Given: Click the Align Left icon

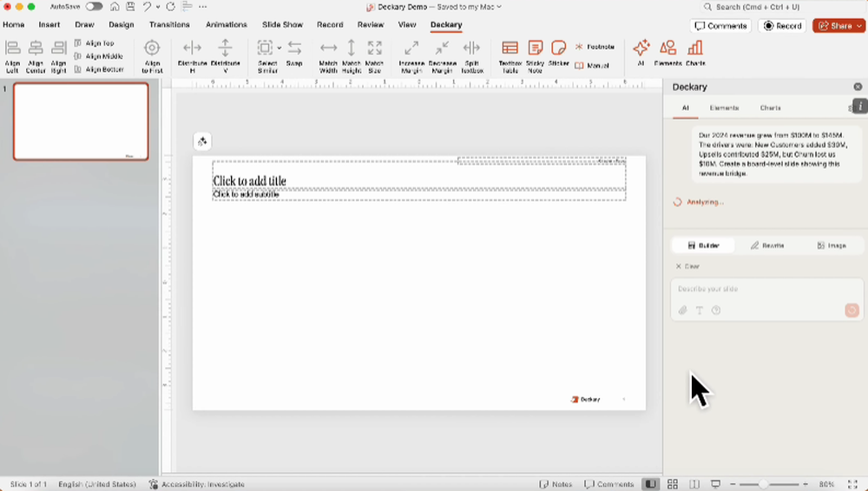Looking at the screenshot, I should [12, 56].
